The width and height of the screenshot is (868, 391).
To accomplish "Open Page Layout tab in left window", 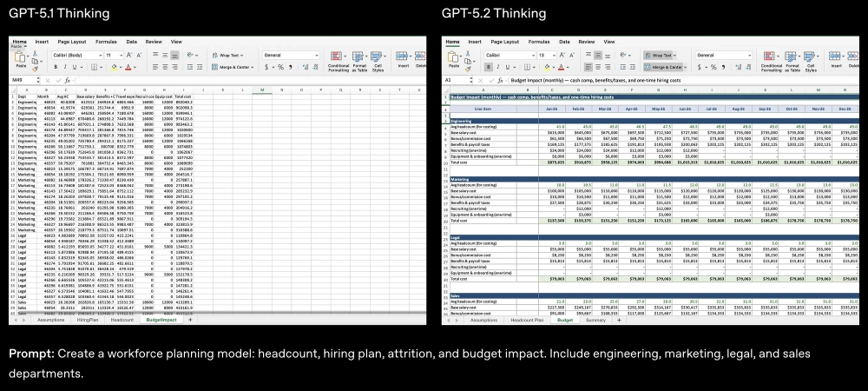I will [x=70, y=41].
